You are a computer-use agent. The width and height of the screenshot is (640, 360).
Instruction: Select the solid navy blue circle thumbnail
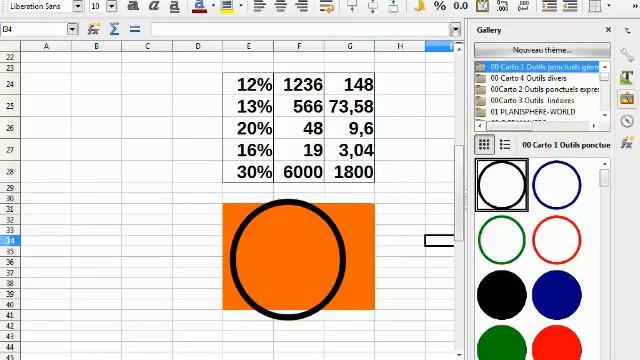click(x=557, y=295)
